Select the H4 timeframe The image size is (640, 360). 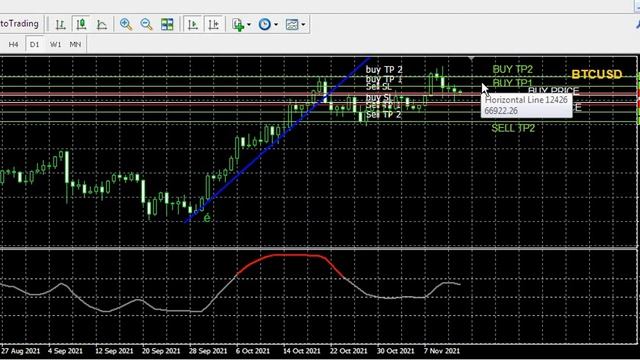coord(13,44)
